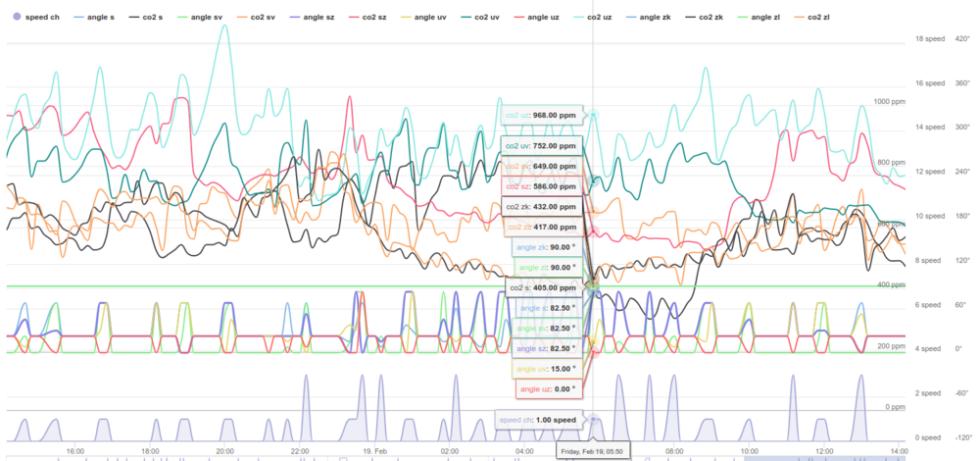
Task: Click the '420°' angle axis label
Action: (962, 39)
